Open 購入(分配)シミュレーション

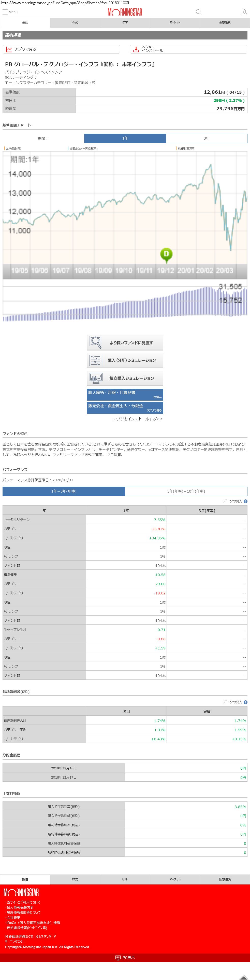(125, 360)
